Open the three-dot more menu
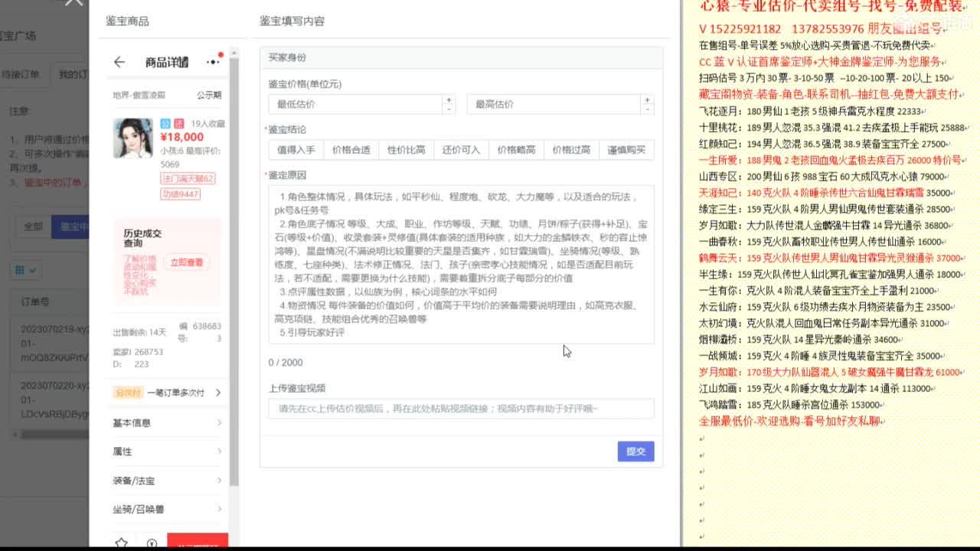Image resolution: width=980 pixels, height=551 pixels. click(x=213, y=61)
